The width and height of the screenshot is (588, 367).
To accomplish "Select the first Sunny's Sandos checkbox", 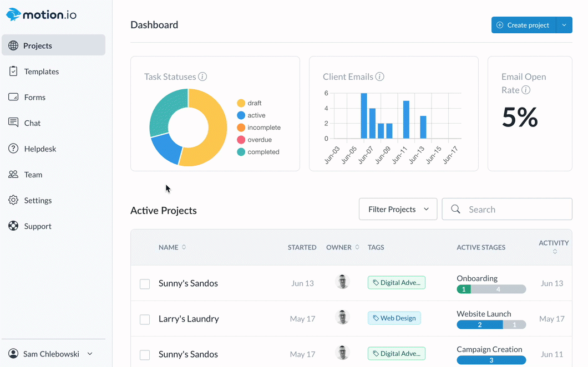I will coord(145,284).
